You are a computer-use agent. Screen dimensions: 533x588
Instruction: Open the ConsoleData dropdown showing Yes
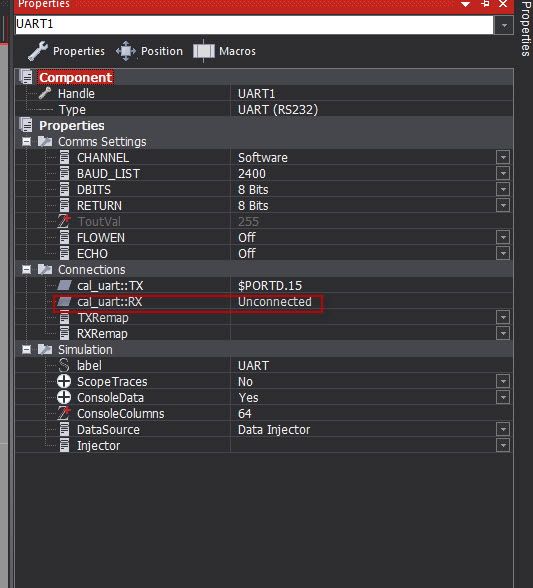point(503,398)
